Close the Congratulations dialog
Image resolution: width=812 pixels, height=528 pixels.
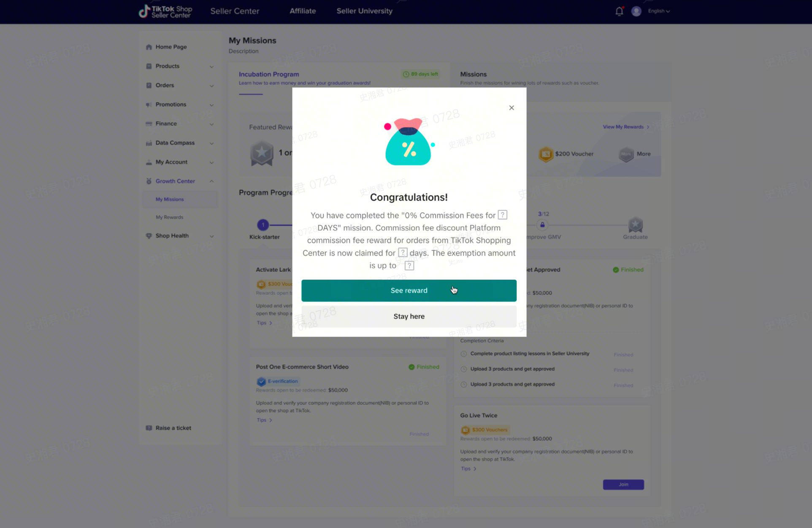coord(512,108)
